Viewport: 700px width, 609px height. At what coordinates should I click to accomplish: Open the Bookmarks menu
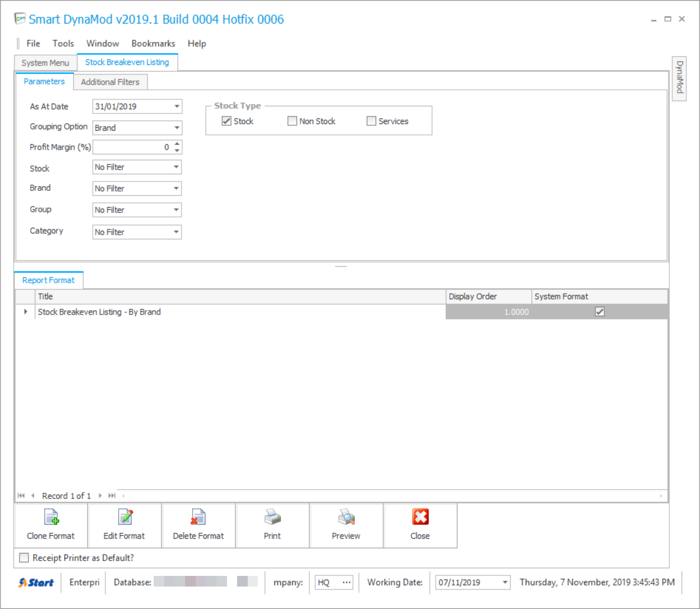coord(153,43)
